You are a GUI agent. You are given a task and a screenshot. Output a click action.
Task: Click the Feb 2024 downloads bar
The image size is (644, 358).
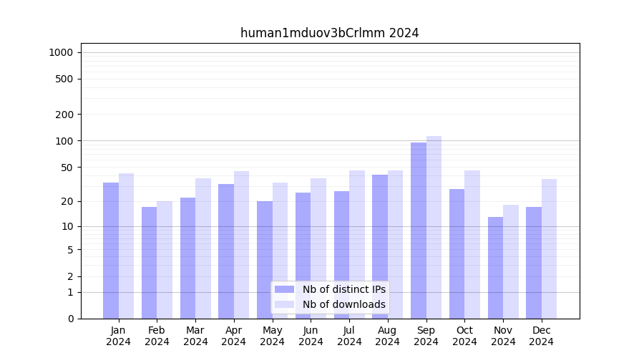click(x=165, y=260)
